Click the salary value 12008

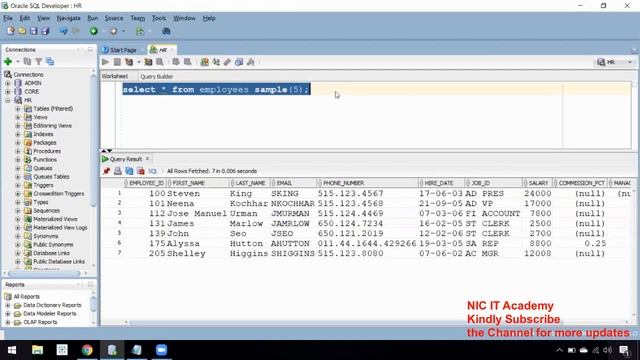pyautogui.click(x=538, y=253)
